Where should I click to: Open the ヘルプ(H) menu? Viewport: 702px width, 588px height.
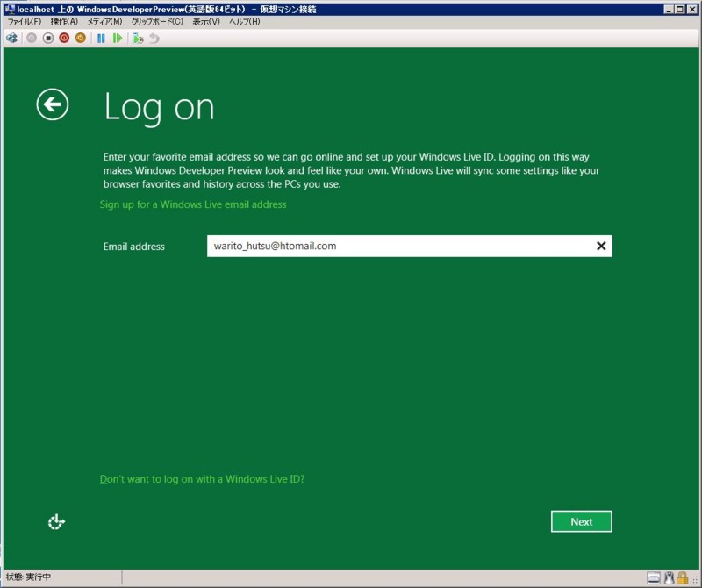[x=245, y=21]
